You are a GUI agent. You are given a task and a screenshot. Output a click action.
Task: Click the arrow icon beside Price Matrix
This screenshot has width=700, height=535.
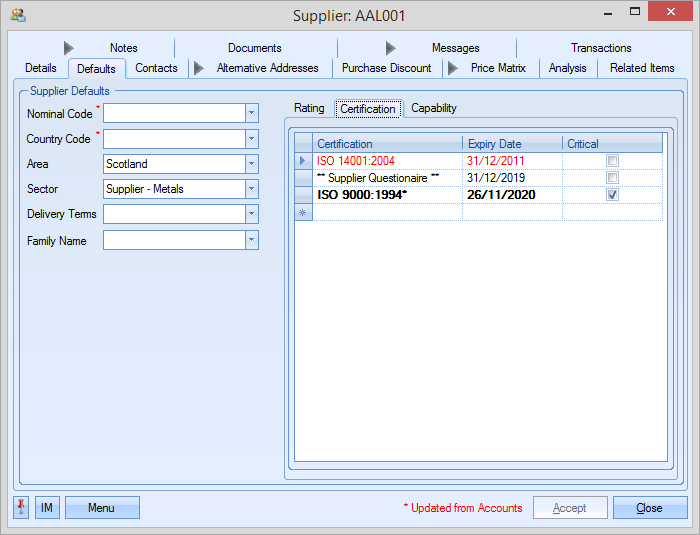453,68
